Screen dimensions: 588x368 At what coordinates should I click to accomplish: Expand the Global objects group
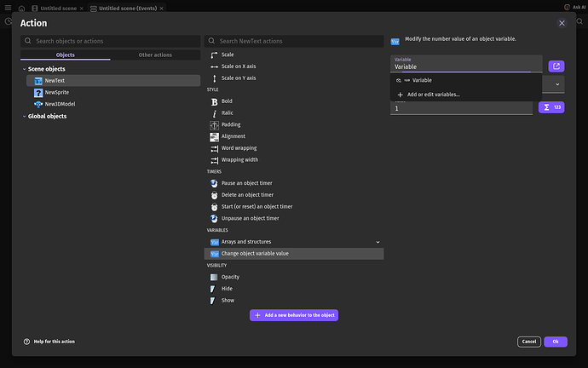point(25,117)
